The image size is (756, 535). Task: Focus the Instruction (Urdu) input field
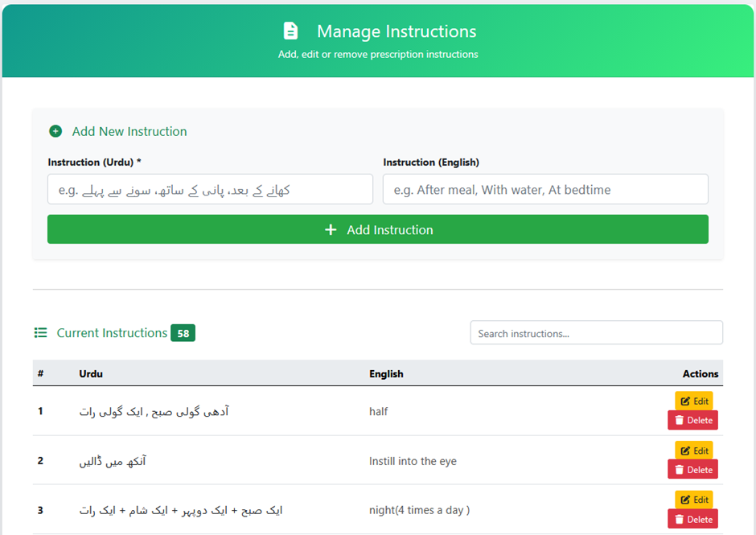click(210, 189)
